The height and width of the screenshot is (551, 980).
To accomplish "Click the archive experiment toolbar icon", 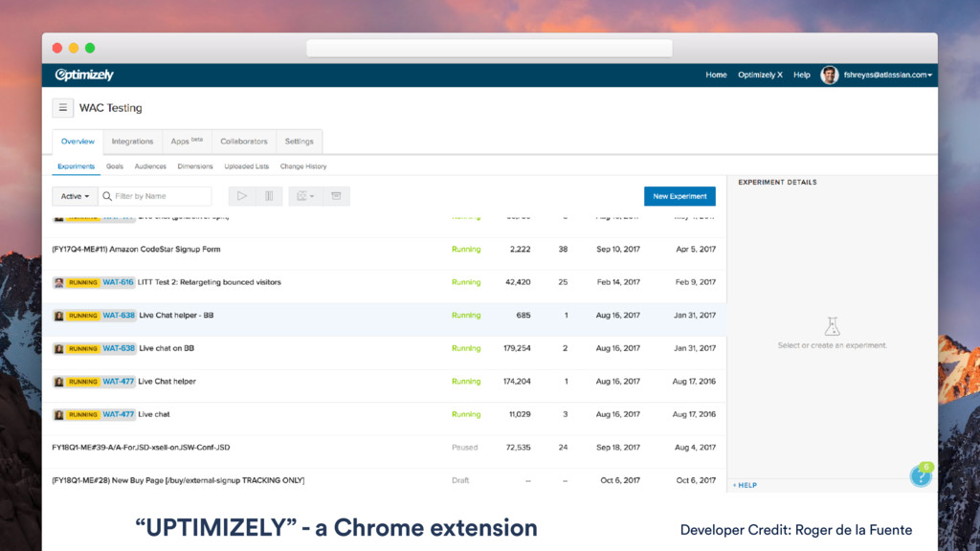I will [336, 196].
